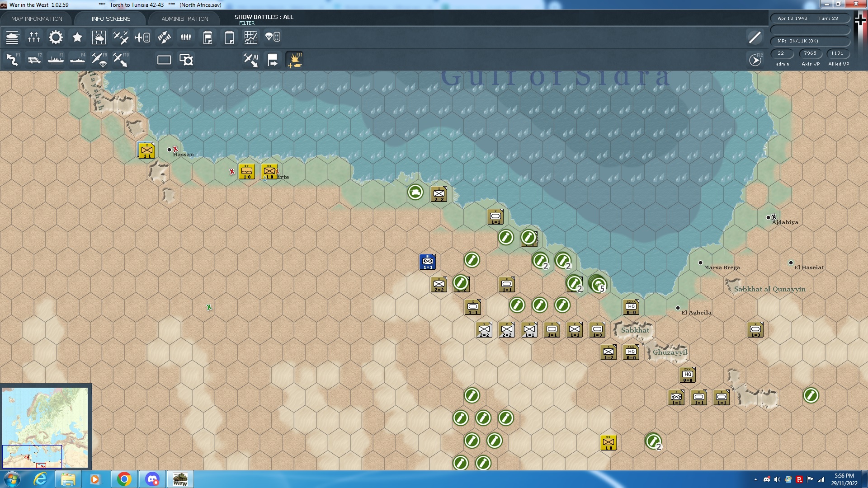Open the air battles info screen

click(x=120, y=37)
